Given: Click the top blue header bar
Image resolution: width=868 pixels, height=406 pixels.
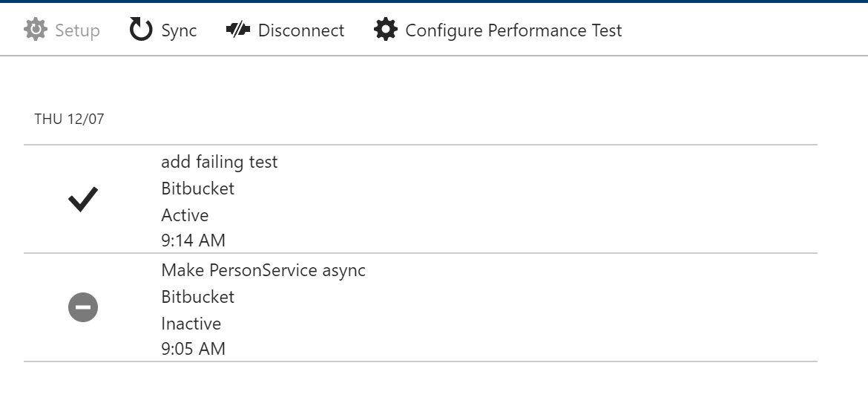Looking at the screenshot, I should tap(434, 1).
